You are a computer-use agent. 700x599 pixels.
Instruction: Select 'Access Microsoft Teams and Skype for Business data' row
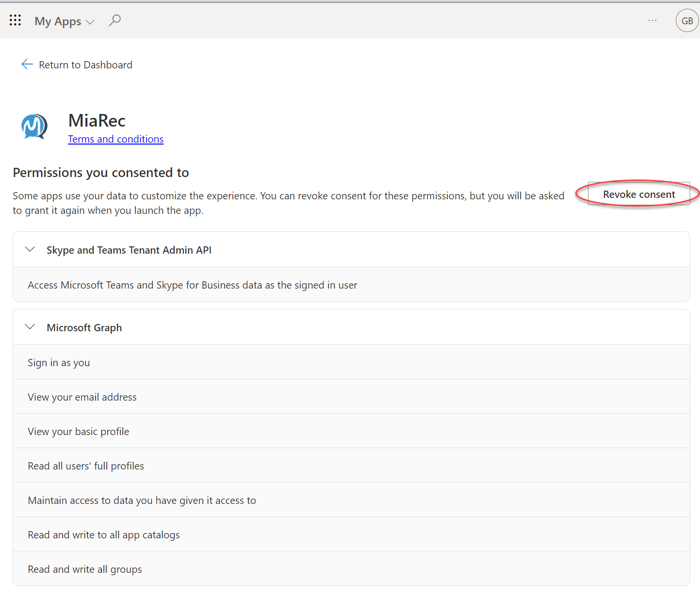[x=351, y=285]
